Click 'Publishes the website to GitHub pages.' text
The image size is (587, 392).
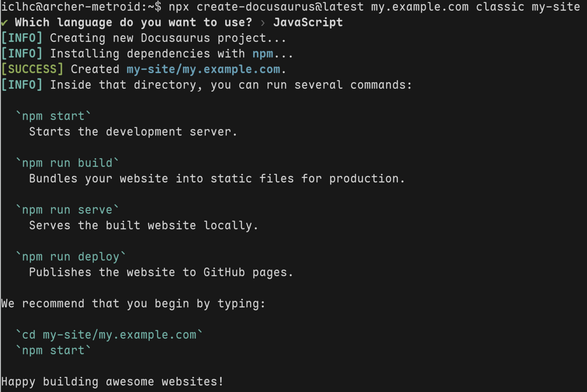click(x=161, y=272)
